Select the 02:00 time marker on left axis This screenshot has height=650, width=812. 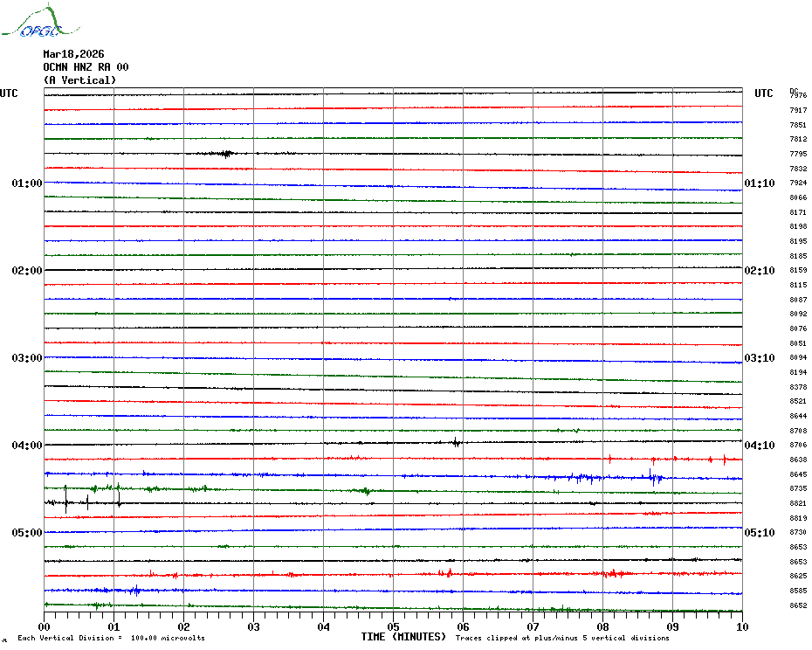pyautogui.click(x=27, y=271)
